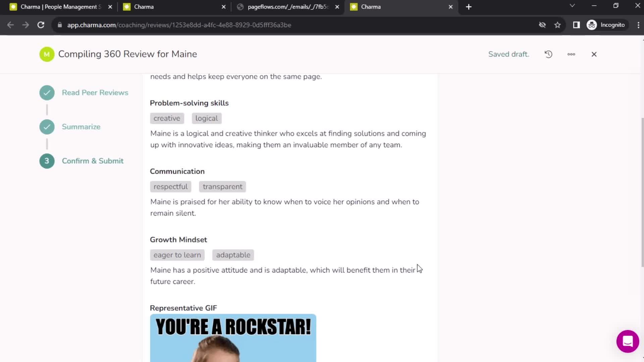Click the address bar URL
This screenshot has height=362, width=644.
(x=179, y=25)
